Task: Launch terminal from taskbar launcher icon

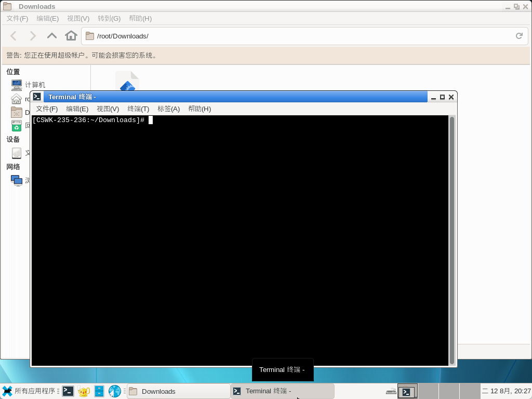Action: [68, 391]
